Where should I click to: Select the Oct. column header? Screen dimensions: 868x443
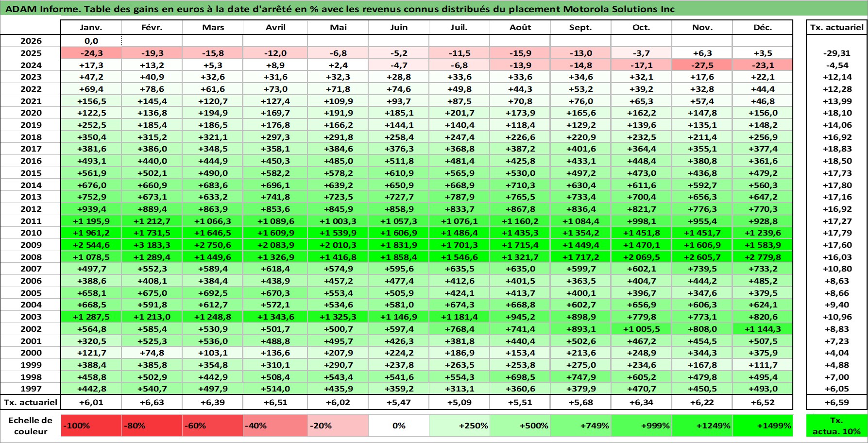click(641, 27)
